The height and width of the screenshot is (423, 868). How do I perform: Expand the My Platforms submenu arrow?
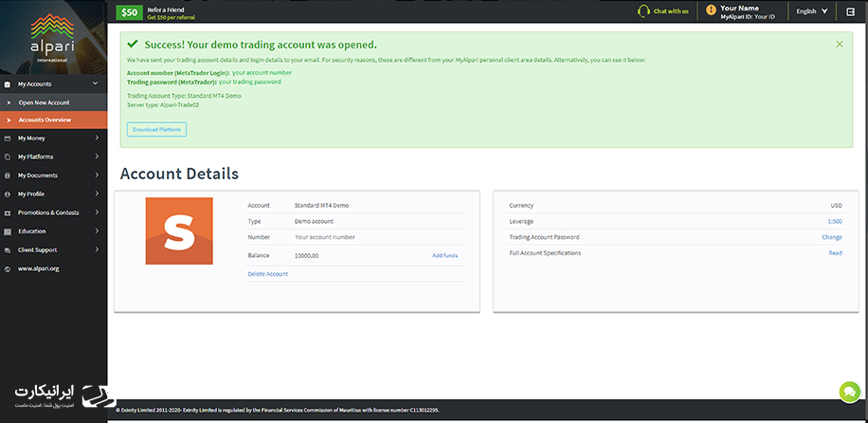[x=97, y=156]
